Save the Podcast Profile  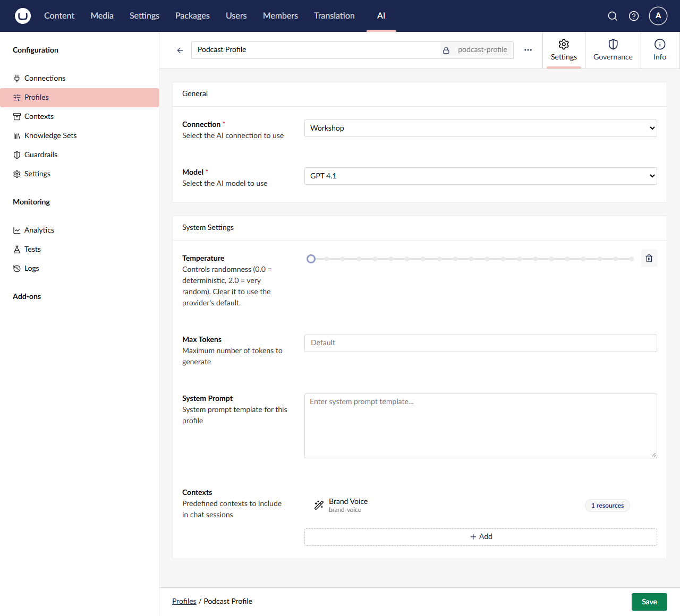(649, 602)
